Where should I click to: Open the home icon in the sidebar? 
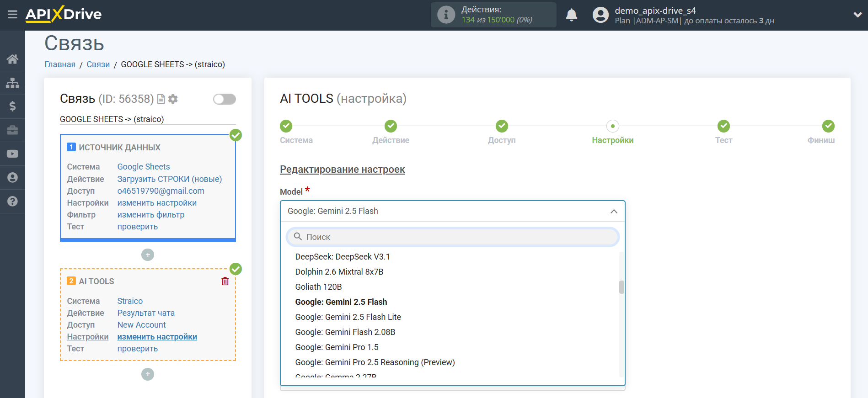click(12, 59)
